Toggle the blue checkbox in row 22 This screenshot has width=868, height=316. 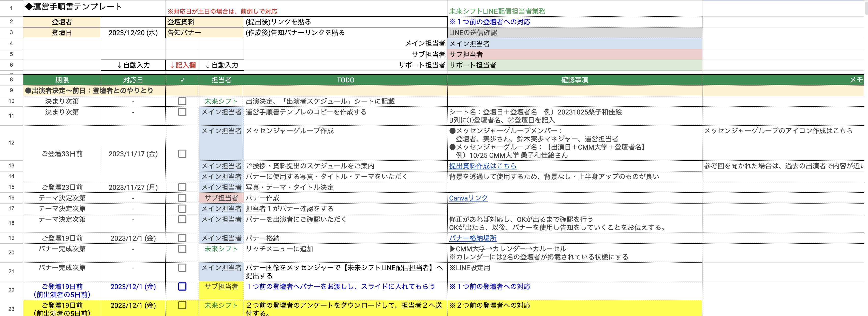click(182, 287)
